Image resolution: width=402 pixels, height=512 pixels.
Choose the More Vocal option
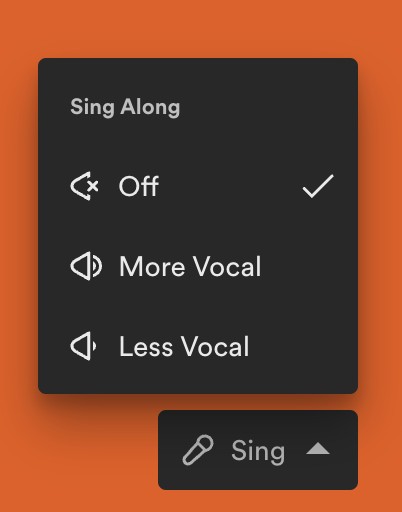198,266
